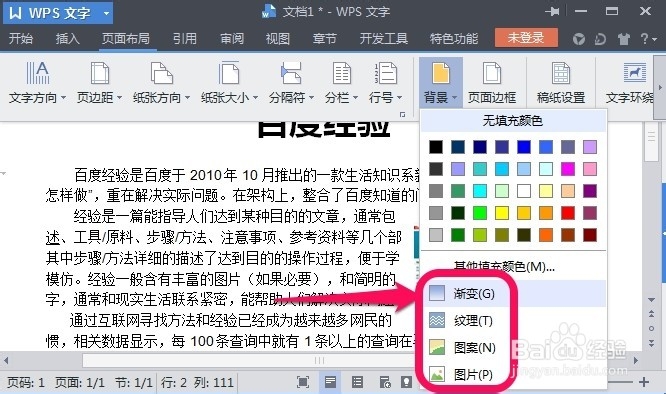Viewport: 666px width, 394px height.
Task: Click the 未登录 login button
Action: click(526, 38)
